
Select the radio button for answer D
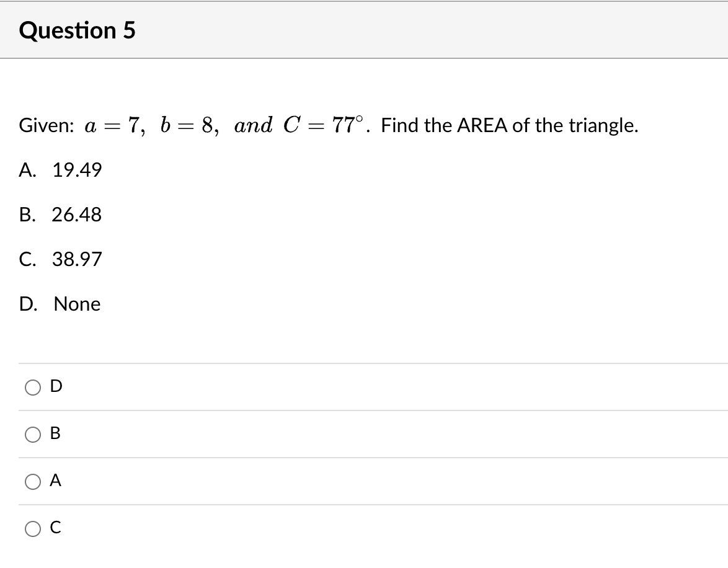[x=32, y=387]
